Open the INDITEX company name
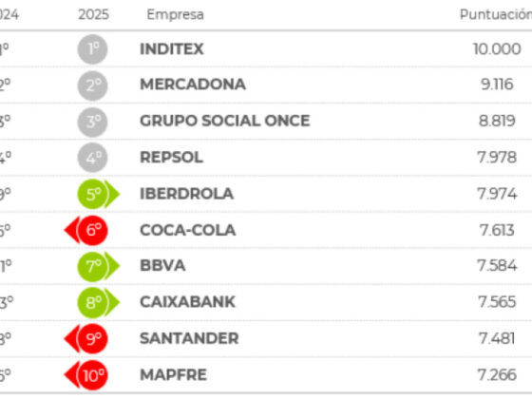This screenshot has width=532, height=399. click(x=172, y=49)
